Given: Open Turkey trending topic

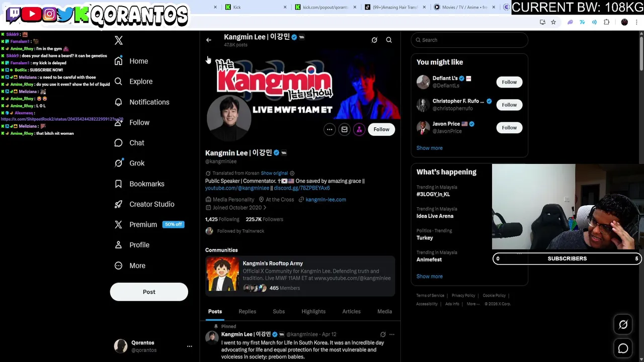Looking at the screenshot, I should (x=425, y=238).
